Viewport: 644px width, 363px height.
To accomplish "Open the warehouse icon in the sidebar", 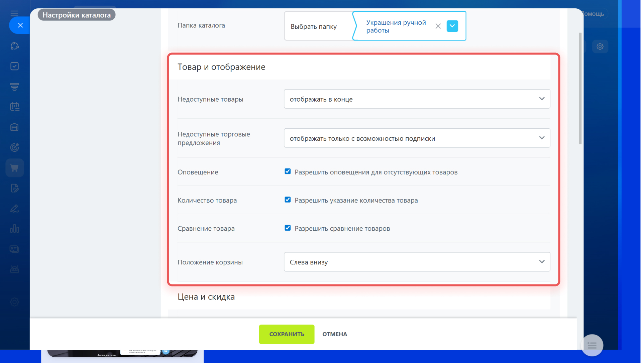I will (x=14, y=127).
